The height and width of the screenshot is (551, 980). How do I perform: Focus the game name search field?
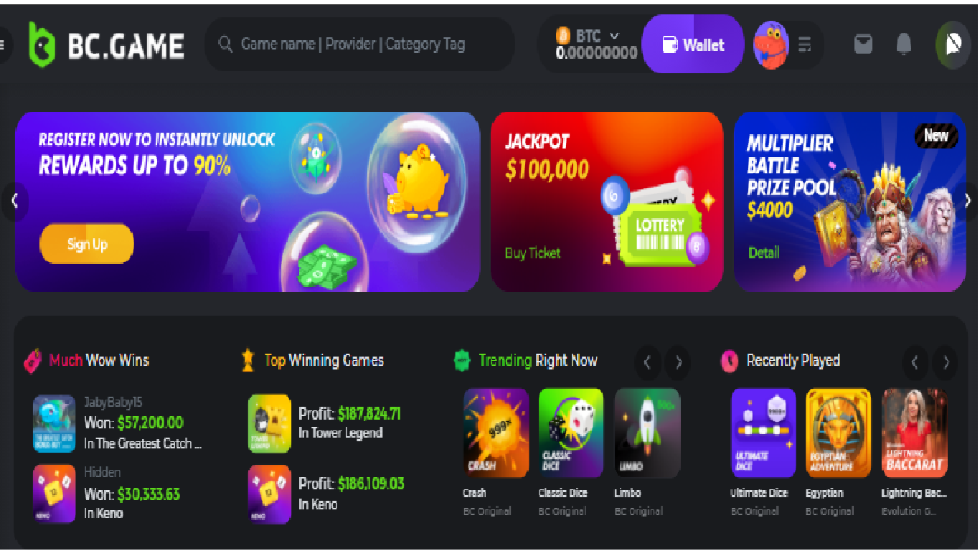tap(360, 44)
